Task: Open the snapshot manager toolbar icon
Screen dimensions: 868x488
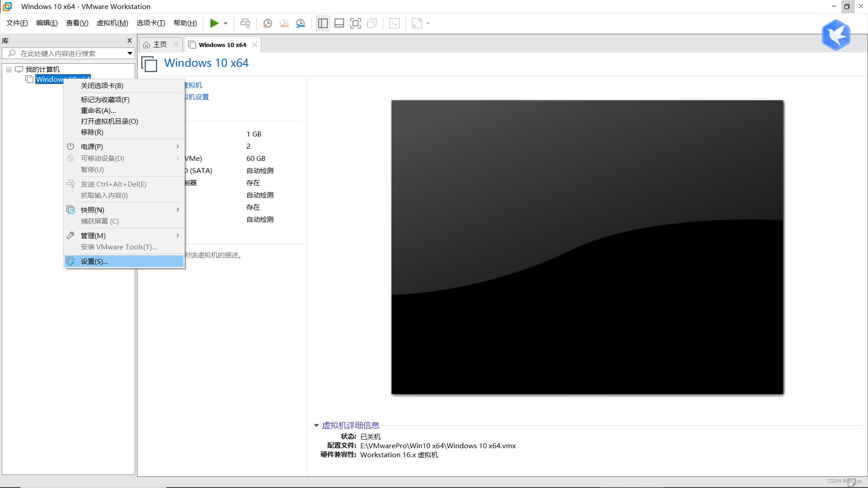Action: click(301, 23)
